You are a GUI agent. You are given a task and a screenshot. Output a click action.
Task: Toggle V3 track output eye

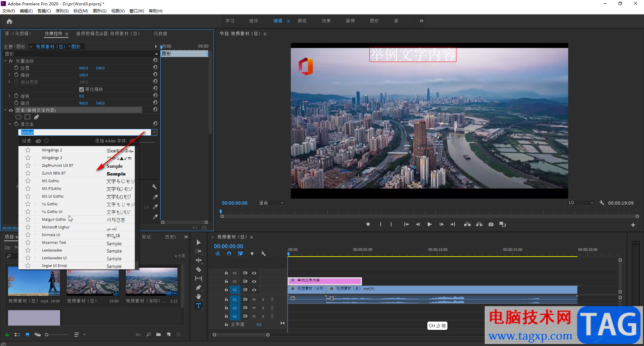pyautogui.click(x=254, y=273)
